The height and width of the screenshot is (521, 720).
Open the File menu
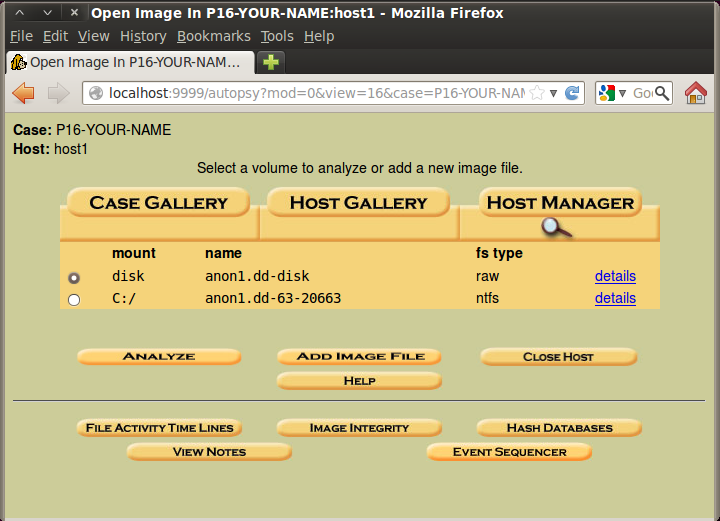tap(22, 36)
